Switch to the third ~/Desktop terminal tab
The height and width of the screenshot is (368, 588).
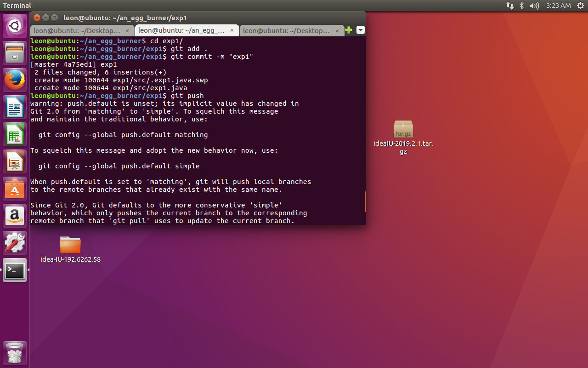click(286, 31)
